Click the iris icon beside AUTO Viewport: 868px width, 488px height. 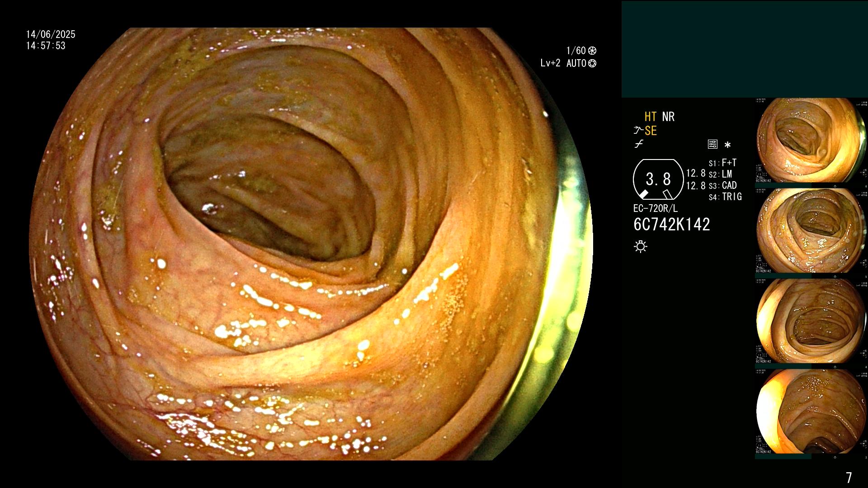[592, 63]
